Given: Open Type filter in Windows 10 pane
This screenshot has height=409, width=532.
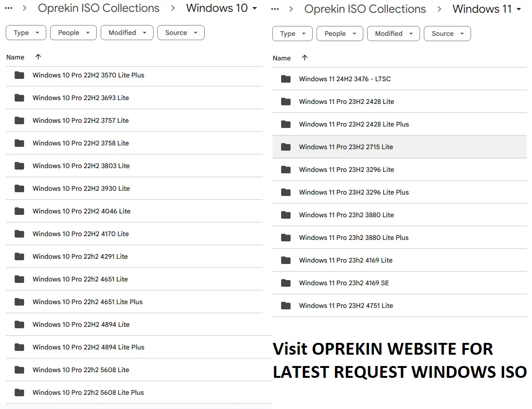Looking at the screenshot, I should click(x=26, y=33).
